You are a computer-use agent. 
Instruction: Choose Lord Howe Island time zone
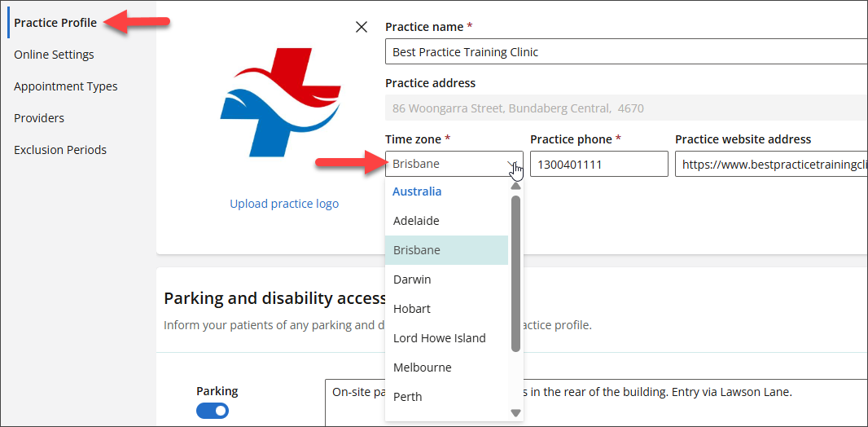(x=439, y=338)
